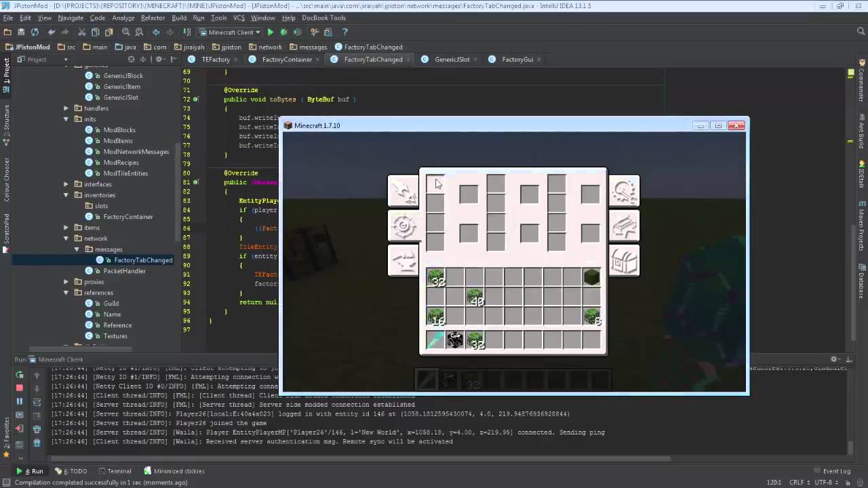Select FactoryContainer in project tree
Screen dimensions: 868x488
coord(128,217)
